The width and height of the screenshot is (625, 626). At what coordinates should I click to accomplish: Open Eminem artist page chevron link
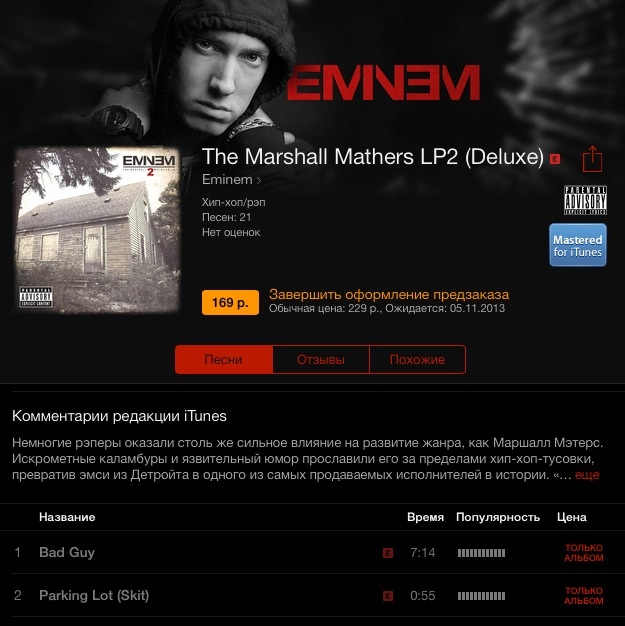[232, 180]
